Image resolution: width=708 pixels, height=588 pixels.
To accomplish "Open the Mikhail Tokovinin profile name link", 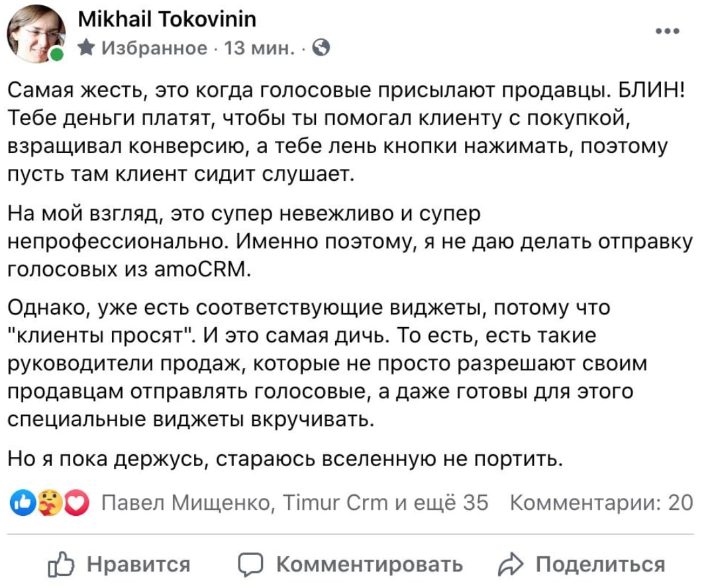I will pyautogui.click(x=167, y=20).
